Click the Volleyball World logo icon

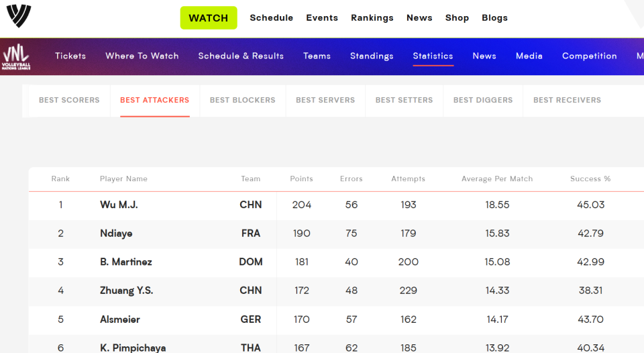pos(19,16)
